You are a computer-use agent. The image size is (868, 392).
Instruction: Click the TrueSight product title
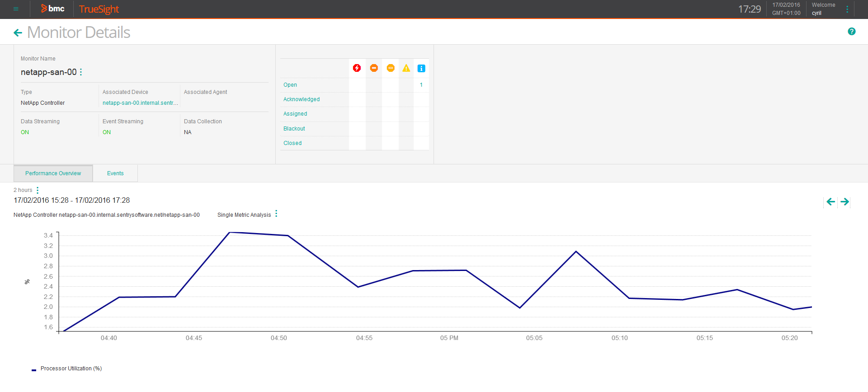point(99,9)
